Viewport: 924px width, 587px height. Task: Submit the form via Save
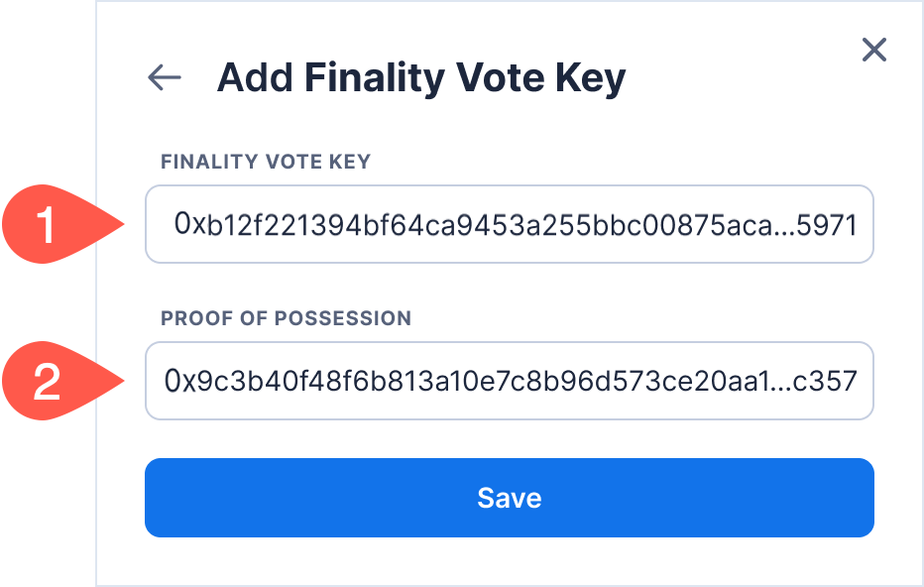(509, 497)
